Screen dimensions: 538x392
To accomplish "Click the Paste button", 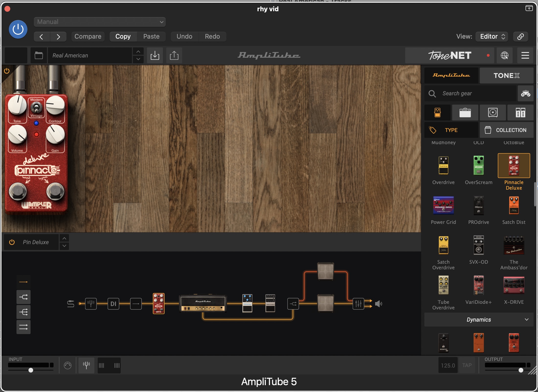I will coord(151,37).
